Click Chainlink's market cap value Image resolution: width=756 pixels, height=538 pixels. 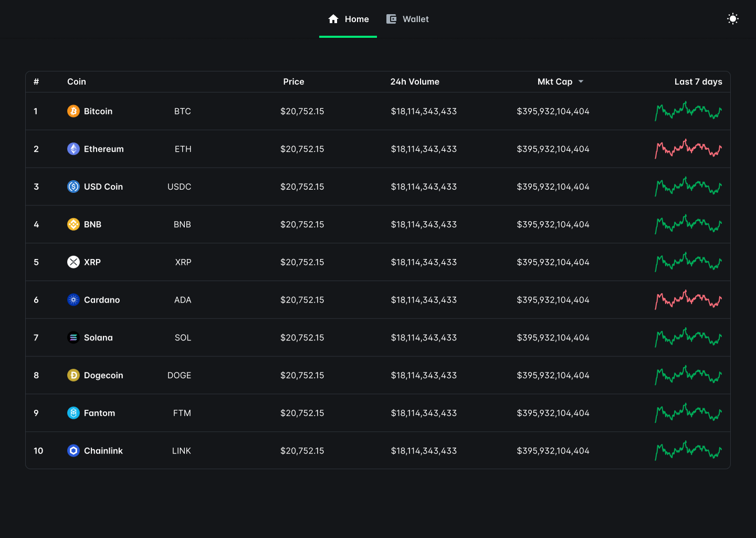coord(553,450)
